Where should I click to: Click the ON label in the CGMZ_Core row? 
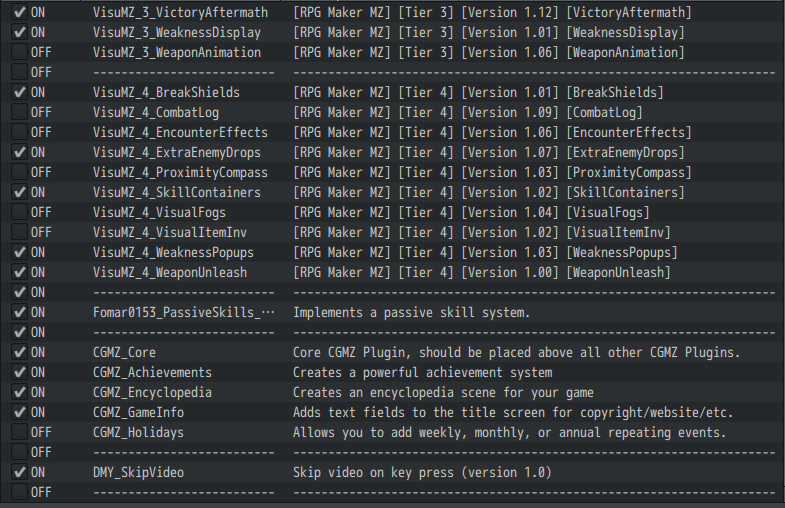click(38, 353)
